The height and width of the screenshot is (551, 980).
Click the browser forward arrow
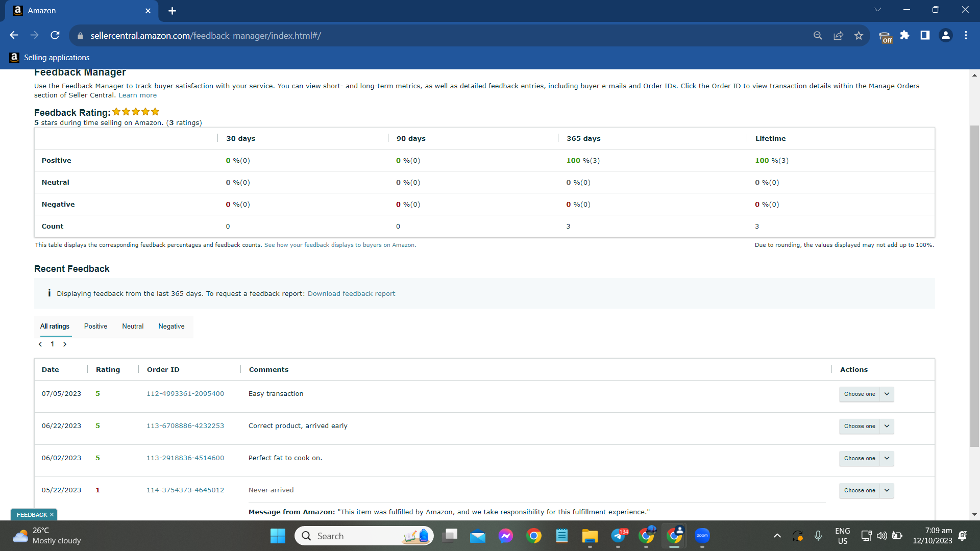34,35
